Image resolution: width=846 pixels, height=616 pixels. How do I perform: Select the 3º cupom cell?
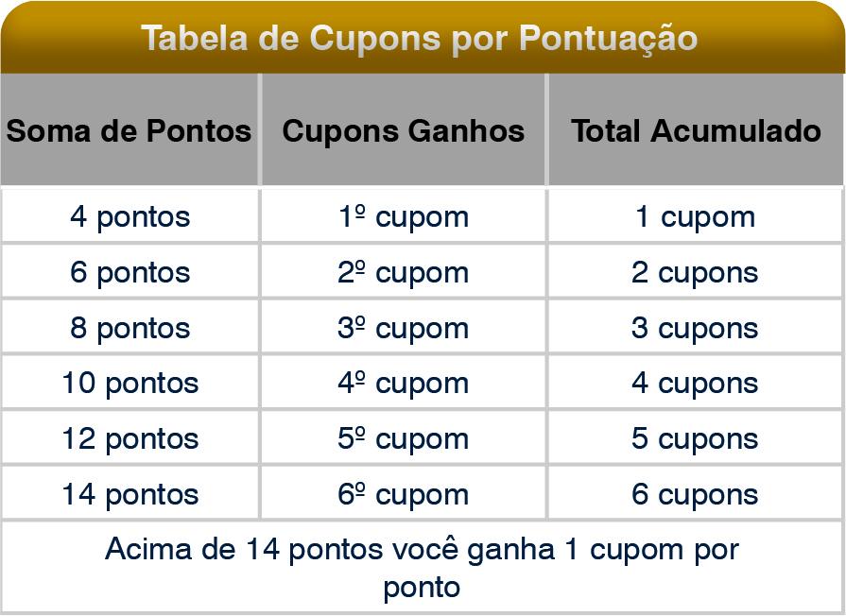point(403,328)
